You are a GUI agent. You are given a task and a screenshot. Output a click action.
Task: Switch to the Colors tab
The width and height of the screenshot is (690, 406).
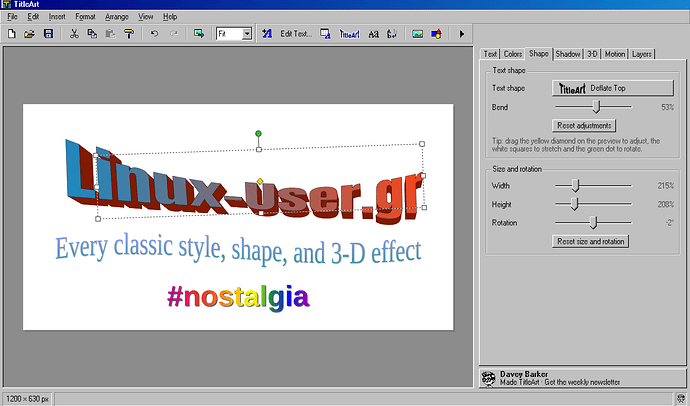(513, 54)
